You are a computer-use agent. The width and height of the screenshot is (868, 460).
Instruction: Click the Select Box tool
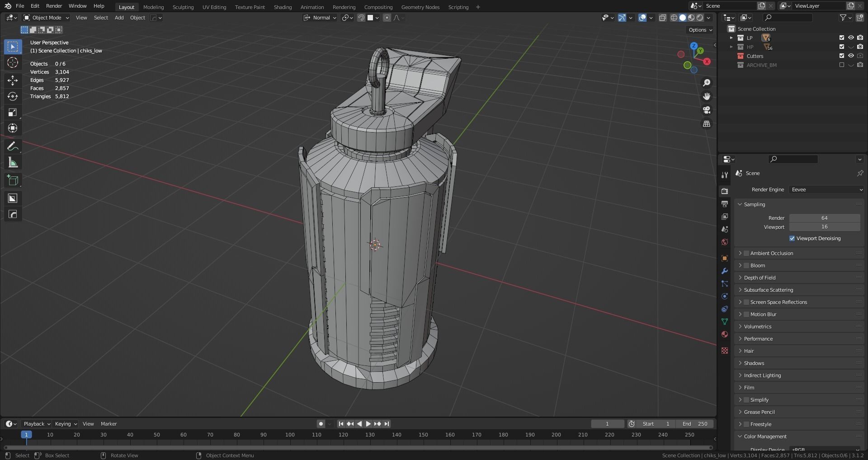coord(13,47)
